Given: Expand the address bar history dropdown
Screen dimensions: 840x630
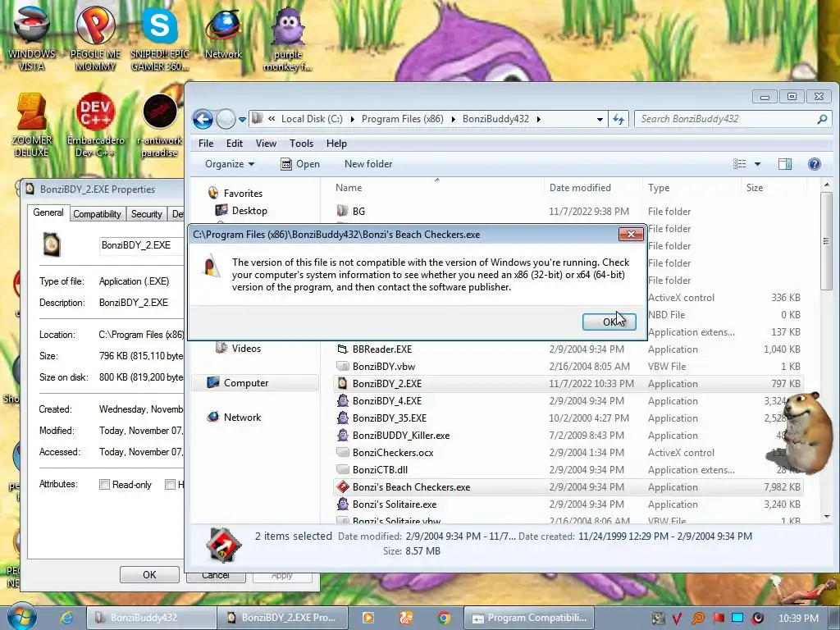Looking at the screenshot, I should click(600, 120).
